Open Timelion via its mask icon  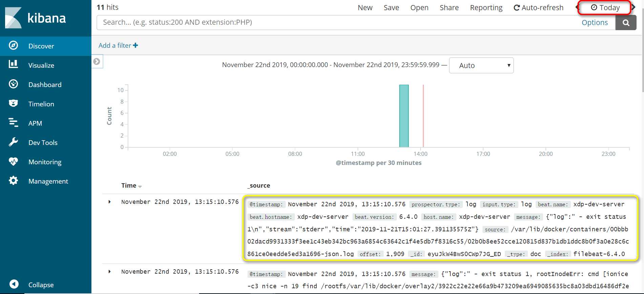pyautogui.click(x=13, y=103)
